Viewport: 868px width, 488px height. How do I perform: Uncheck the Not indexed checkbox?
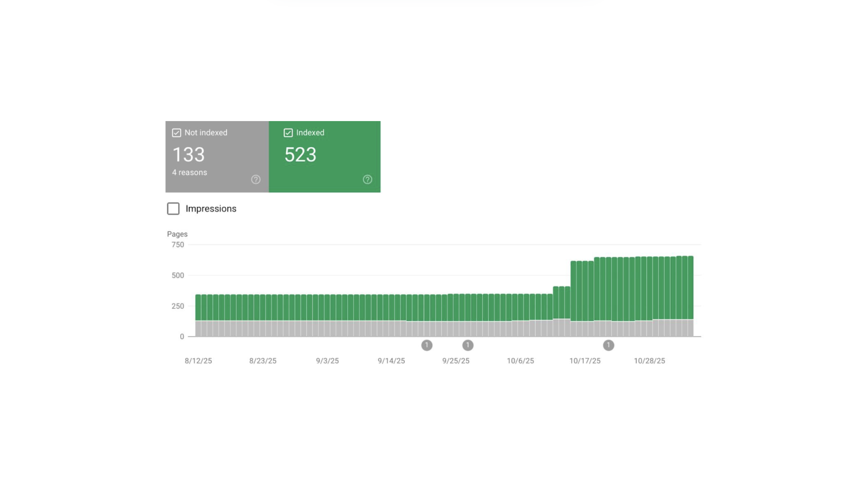point(176,133)
